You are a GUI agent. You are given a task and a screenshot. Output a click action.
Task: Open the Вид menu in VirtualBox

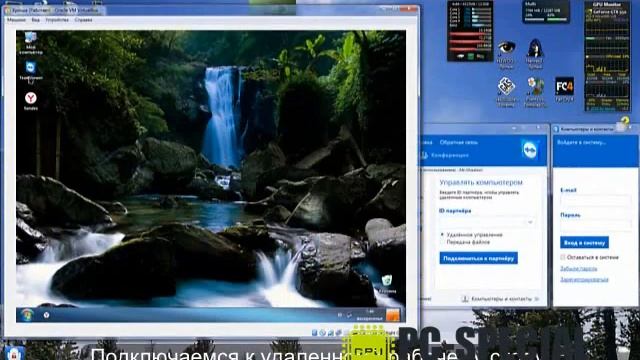pyautogui.click(x=36, y=20)
